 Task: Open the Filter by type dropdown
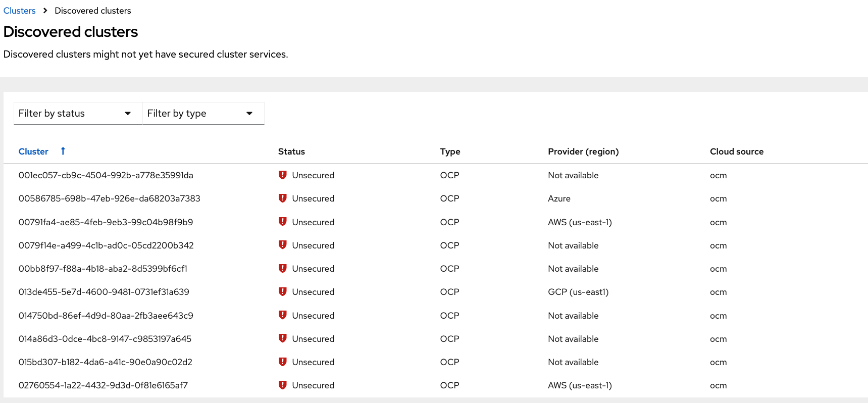pyautogui.click(x=200, y=114)
